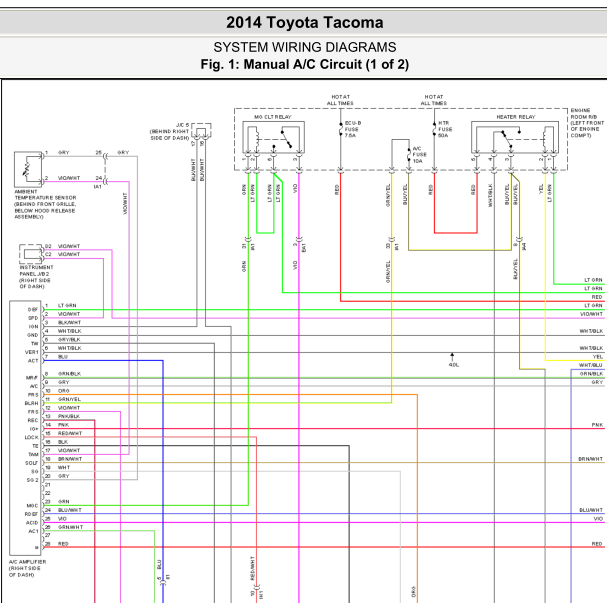This screenshot has height=603, width=607.
Task: Select the "SYSTEM WIRING DIAGRAMS" heading
Action: 305,47
